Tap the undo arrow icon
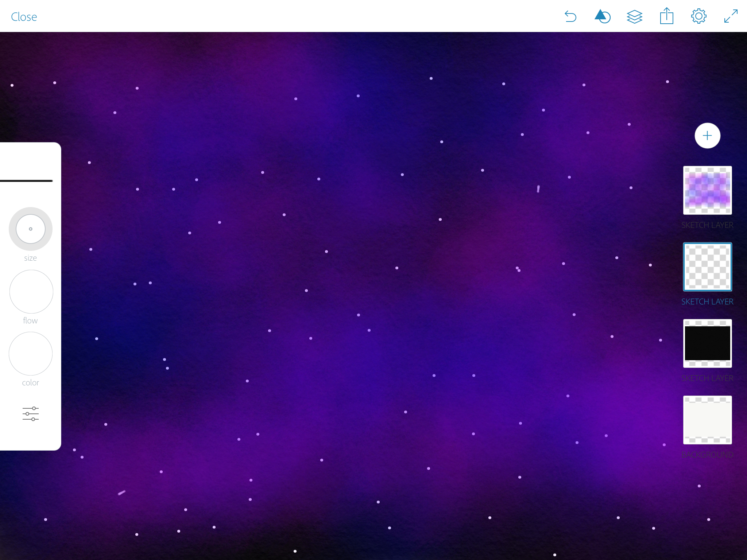The width and height of the screenshot is (747, 560). coord(570,16)
